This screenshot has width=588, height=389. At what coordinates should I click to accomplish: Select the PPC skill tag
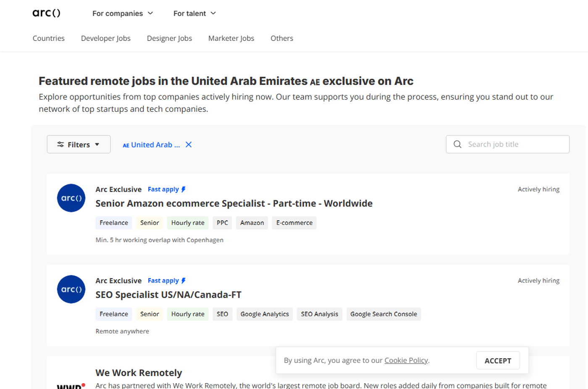(223, 223)
